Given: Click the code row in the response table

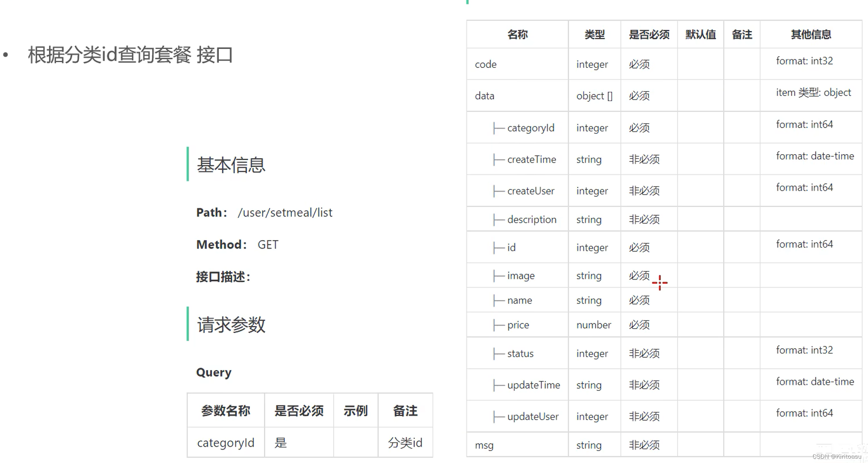Looking at the screenshot, I should 485,64.
